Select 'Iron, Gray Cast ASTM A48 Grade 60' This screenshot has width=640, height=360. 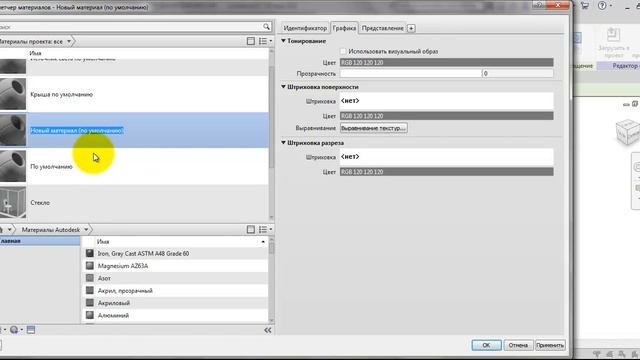pyautogui.click(x=176, y=253)
